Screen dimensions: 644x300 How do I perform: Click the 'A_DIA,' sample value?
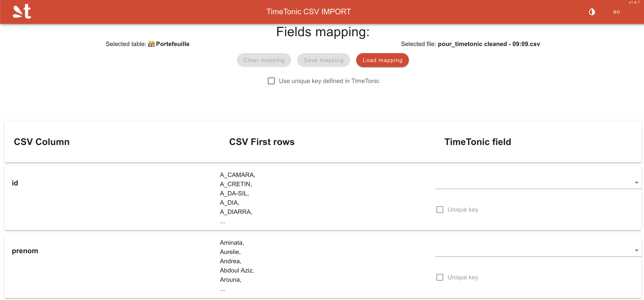(x=230, y=203)
